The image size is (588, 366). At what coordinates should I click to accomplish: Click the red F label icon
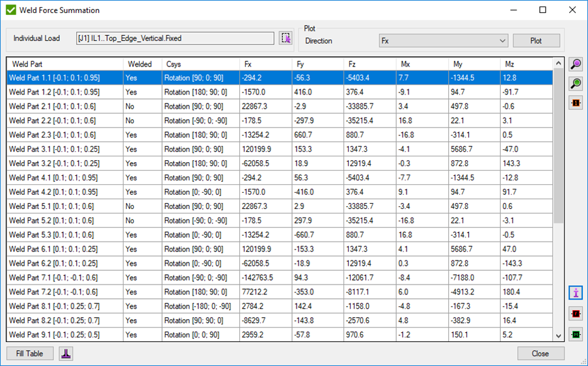(x=576, y=313)
